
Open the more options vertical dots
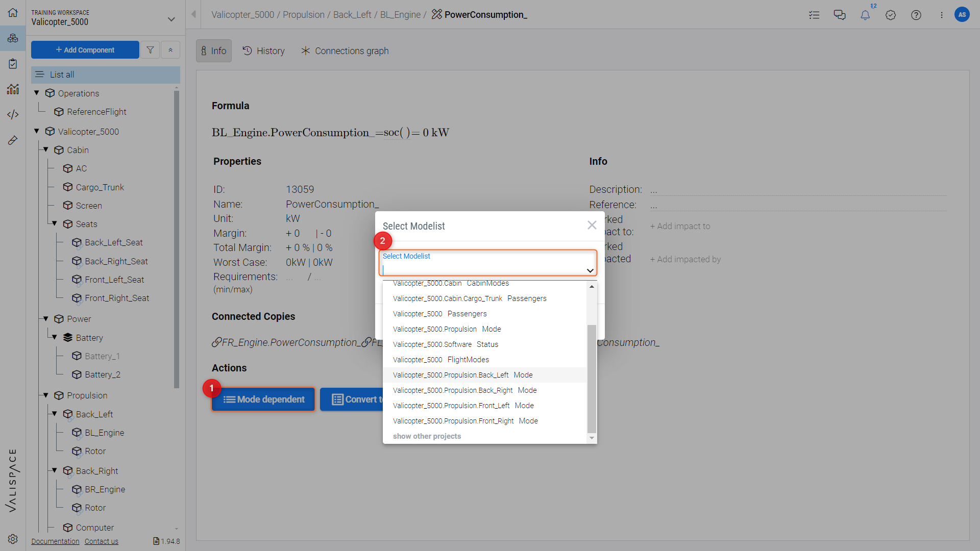click(x=942, y=15)
